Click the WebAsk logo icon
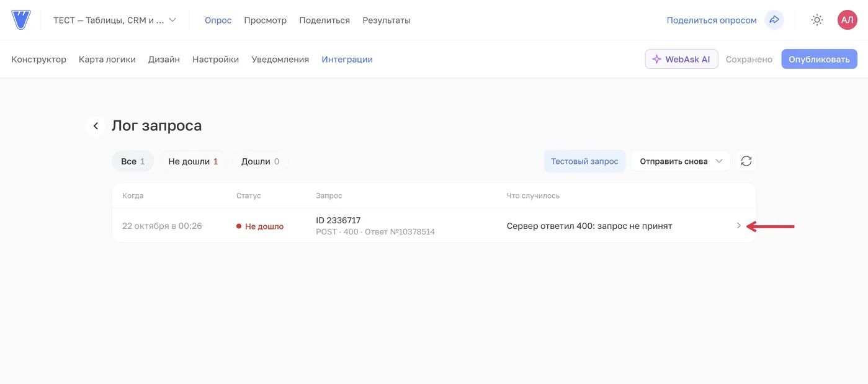This screenshot has width=868, height=384. tap(21, 20)
